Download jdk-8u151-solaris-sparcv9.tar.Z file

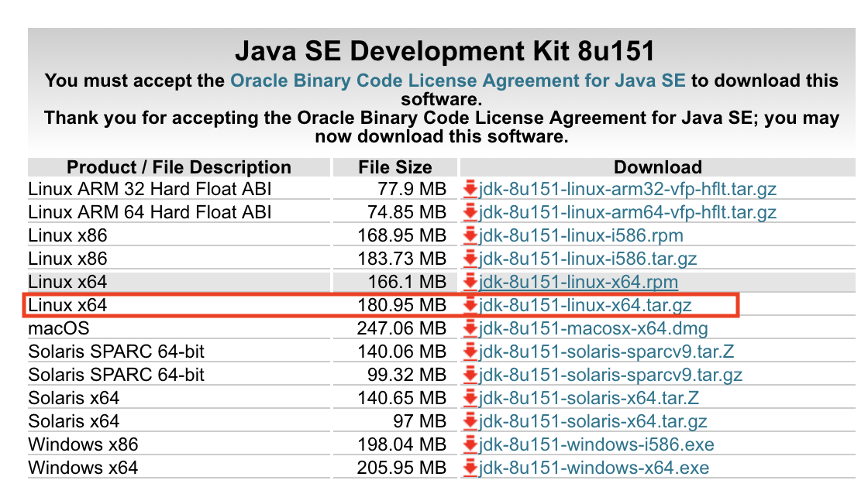606,352
